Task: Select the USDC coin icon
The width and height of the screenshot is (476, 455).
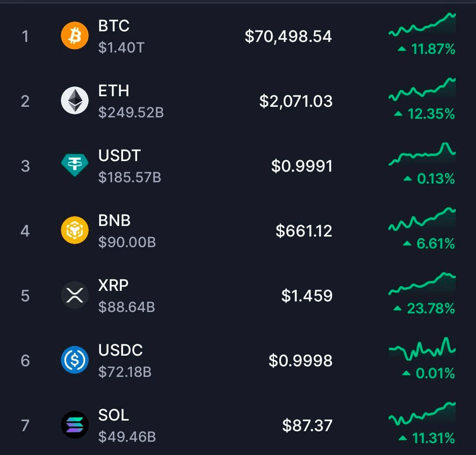Action: [75, 360]
